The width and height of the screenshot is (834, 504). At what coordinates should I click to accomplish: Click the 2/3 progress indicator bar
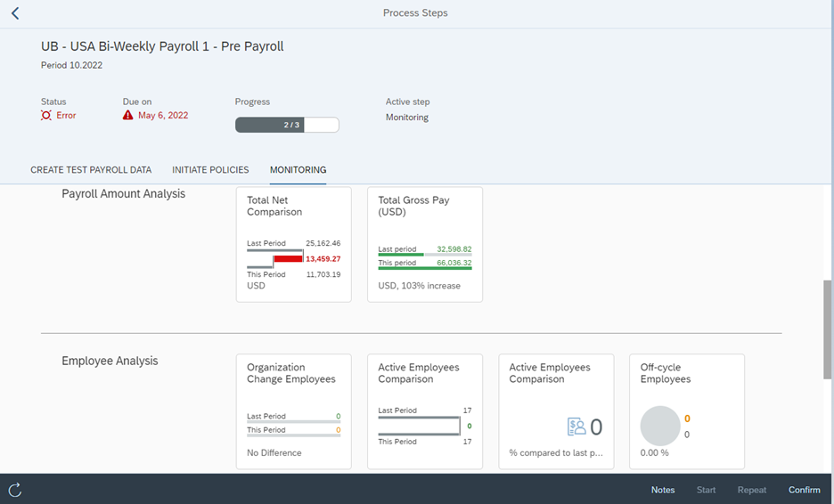tap(287, 125)
